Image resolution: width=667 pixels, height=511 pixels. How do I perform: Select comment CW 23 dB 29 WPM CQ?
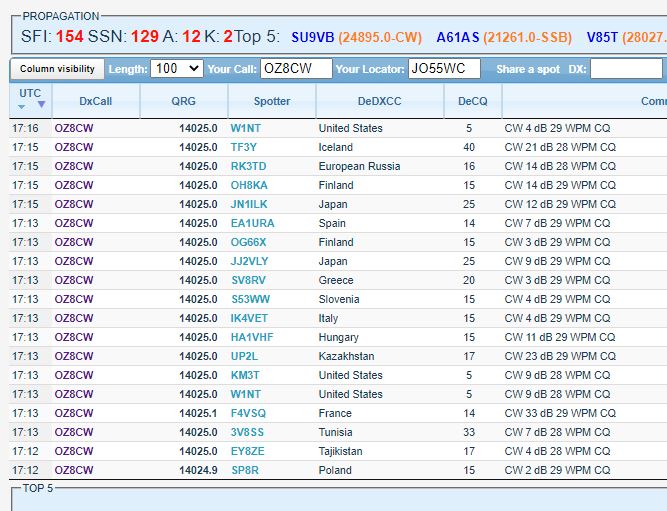point(560,356)
